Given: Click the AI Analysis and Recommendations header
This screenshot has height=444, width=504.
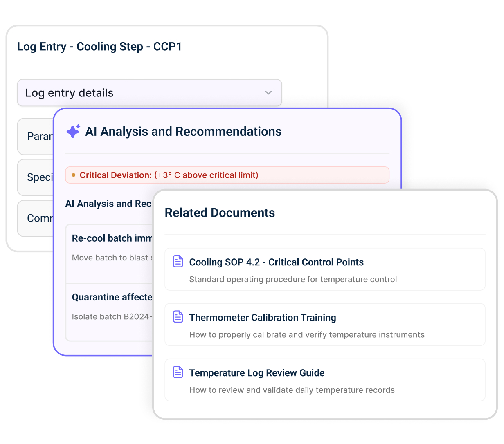Looking at the screenshot, I should pos(183,131).
